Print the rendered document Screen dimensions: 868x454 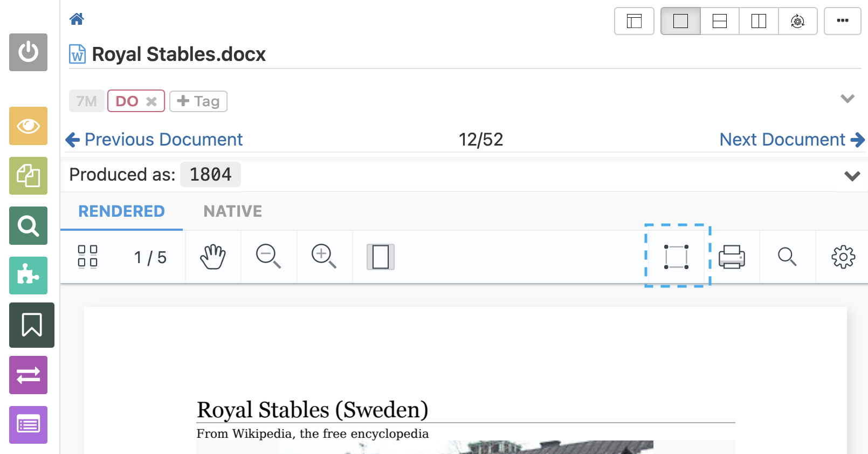tap(732, 257)
